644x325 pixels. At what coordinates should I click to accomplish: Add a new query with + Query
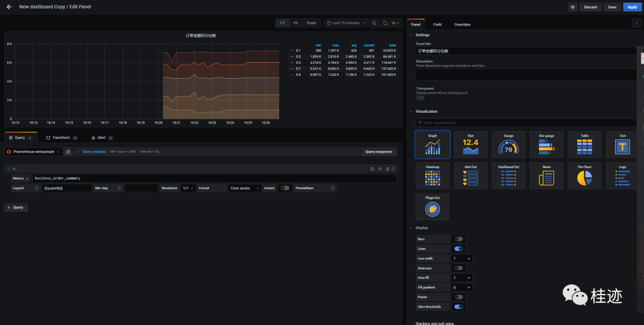point(16,208)
